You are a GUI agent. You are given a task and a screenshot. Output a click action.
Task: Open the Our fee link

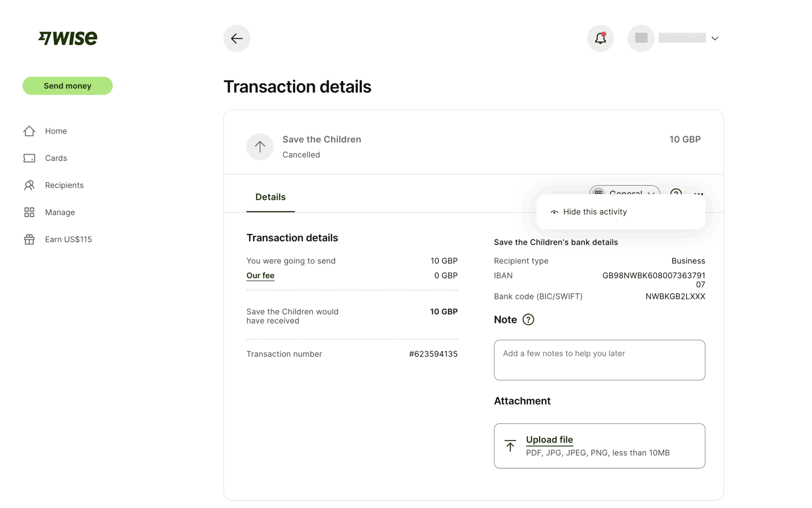pos(261,276)
